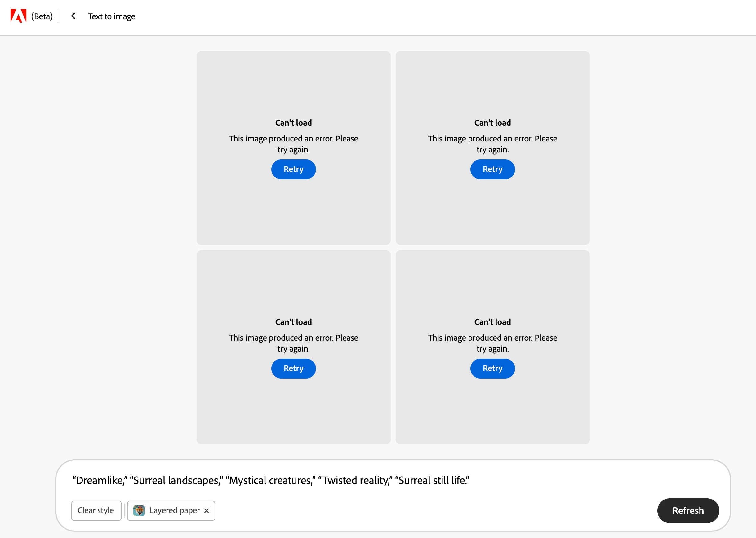The width and height of the screenshot is (756, 538).
Task: Click the Refresh button
Action: click(x=688, y=510)
